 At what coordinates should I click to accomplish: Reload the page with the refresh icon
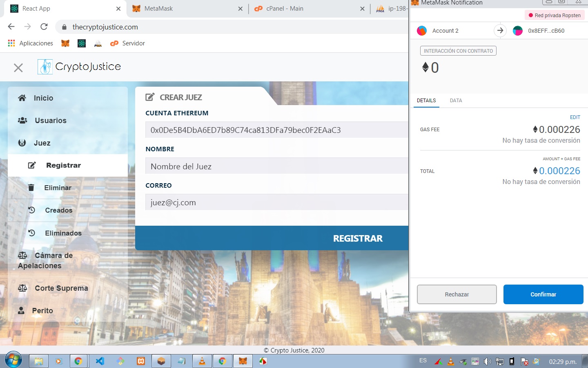44,27
